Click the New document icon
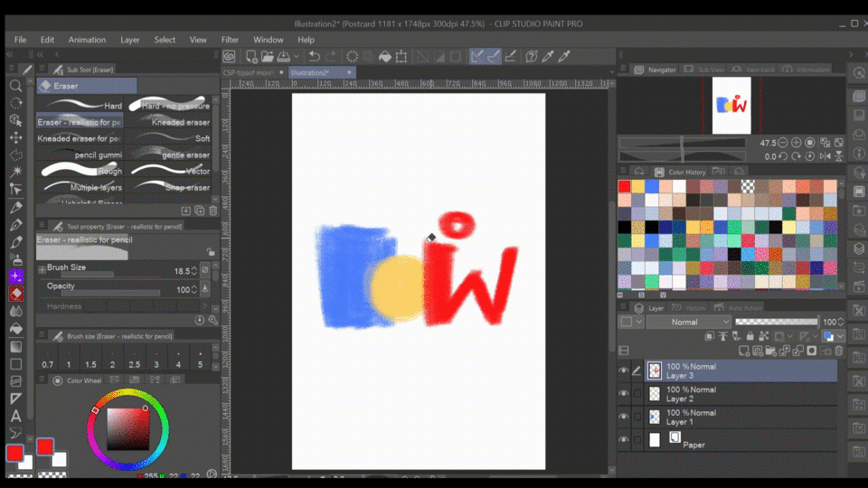The image size is (868, 488). 251,56
